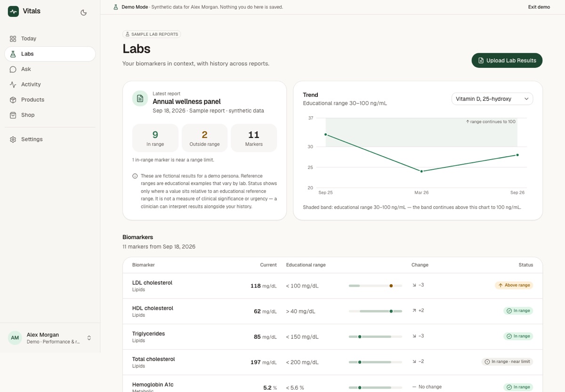Click Total cholesterol range bar marker

[x=360, y=362]
